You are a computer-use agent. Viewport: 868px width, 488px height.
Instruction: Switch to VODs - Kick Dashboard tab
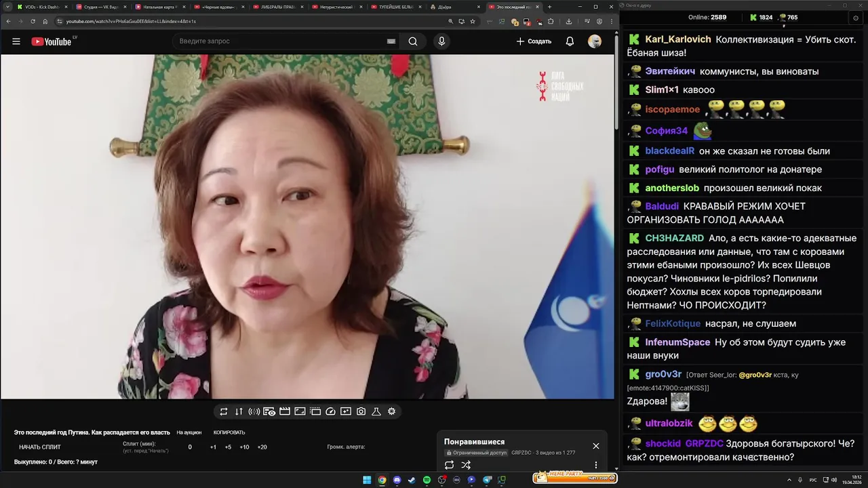pos(42,7)
